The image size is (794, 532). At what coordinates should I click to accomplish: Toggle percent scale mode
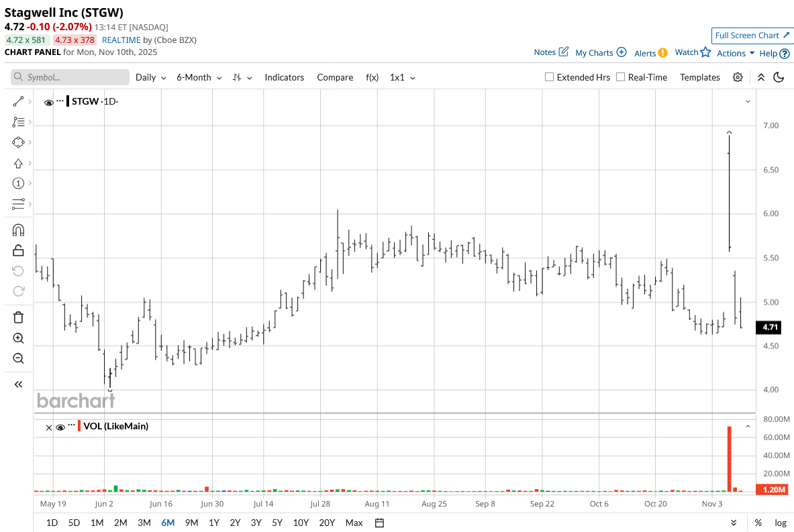758,523
